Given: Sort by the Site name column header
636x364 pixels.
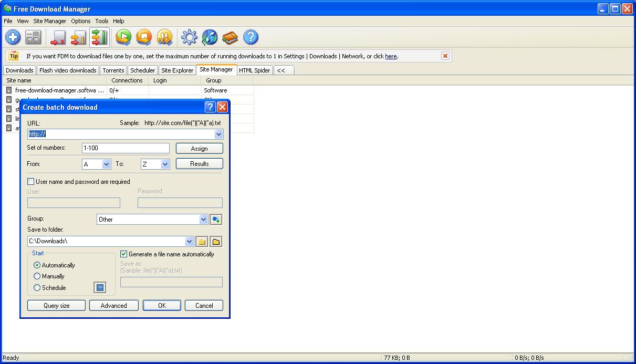Looking at the screenshot, I should point(55,80).
